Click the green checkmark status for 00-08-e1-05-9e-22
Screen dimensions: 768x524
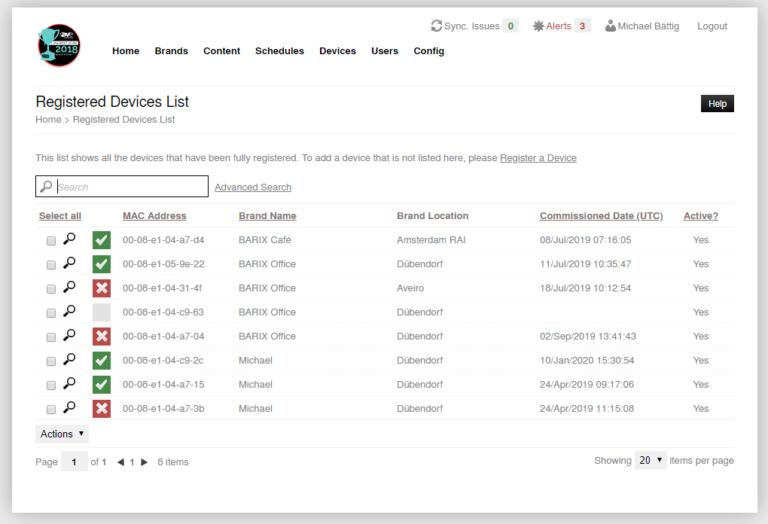pos(101,264)
